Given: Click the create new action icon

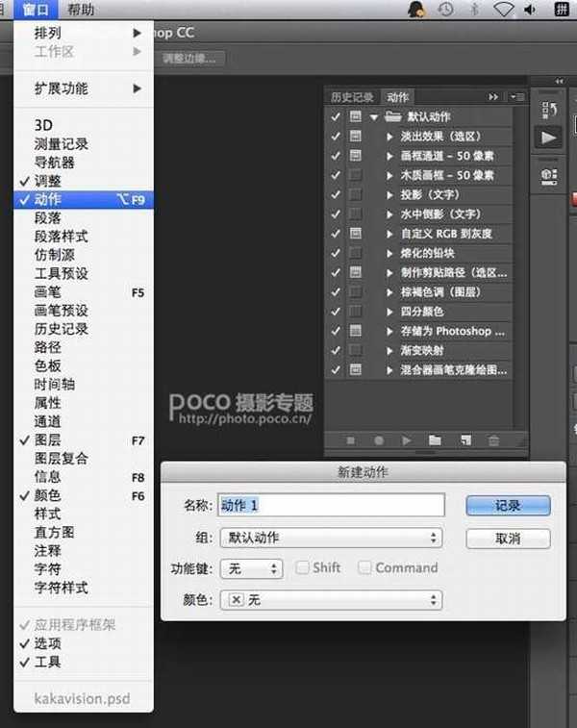Looking at the screenshot, I should [464, 440].
